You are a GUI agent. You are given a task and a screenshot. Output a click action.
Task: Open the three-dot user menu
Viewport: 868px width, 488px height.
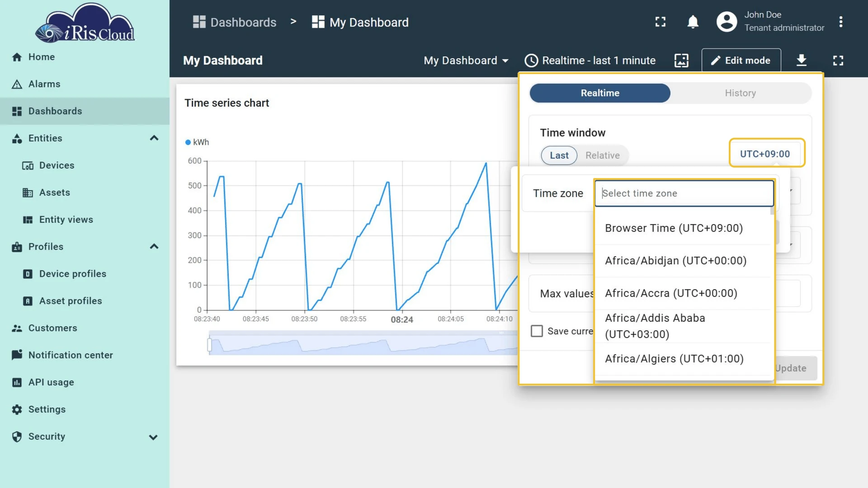pyautogui.click(x=840, y=22)
